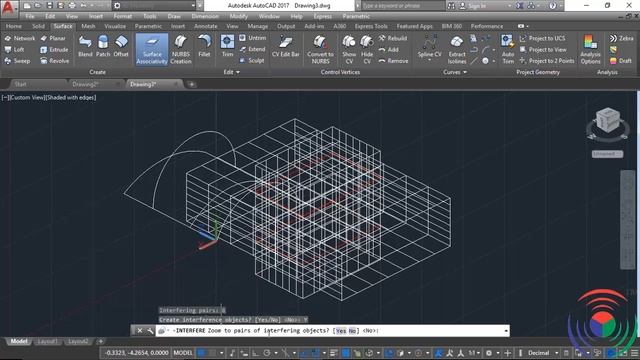Expand the Spline CV dropdown arrow
Image resolution: width=640 pixels, height=360 pixels.
pos(429,60)
